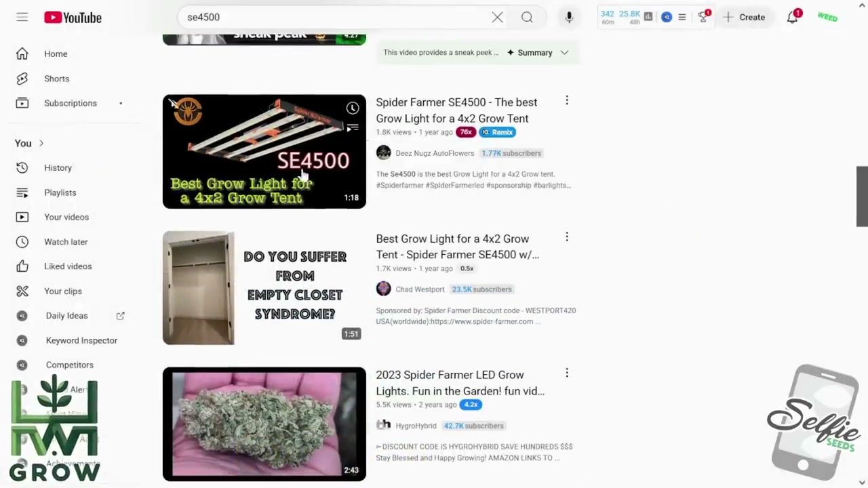The width and height of the screenshot is (868, 488).
Task: Click the 4.2x score badge
Action: (471, 405)
